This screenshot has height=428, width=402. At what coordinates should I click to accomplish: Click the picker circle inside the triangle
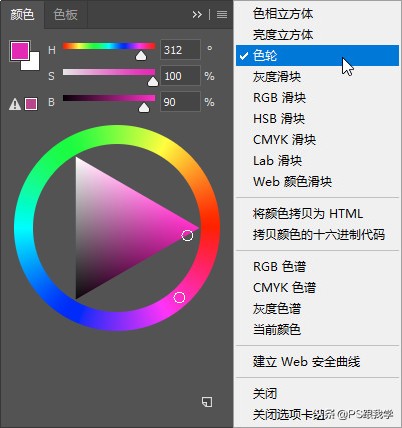[x=187, y=235]
